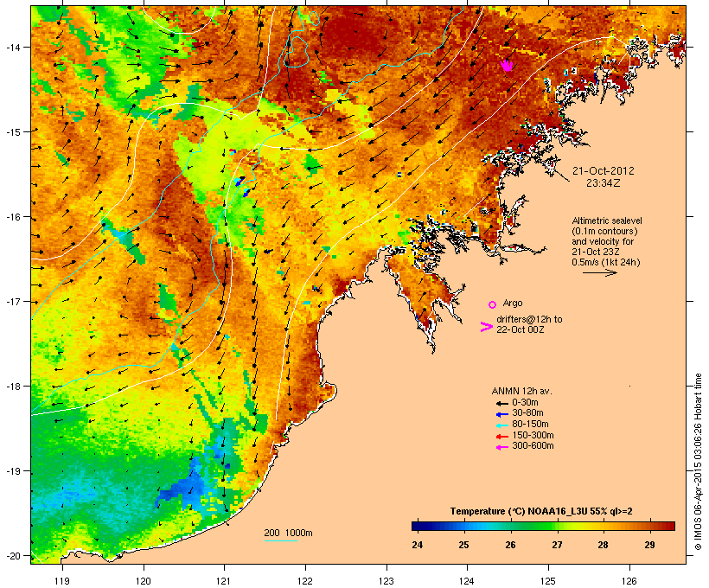Click the dark red 29°C end of colorbar
This screenshot has height=588, width=709.
(x=668, y=526)
